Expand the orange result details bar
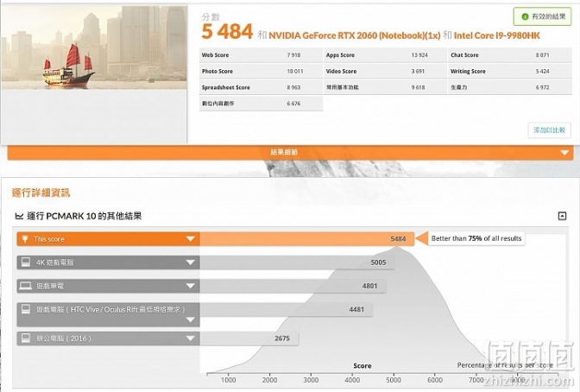The height and width of the screenshot is (392, 580). point(290,152)
